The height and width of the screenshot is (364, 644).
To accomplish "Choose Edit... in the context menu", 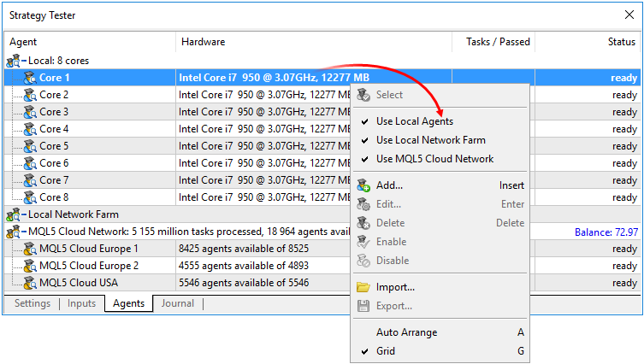I will [440, 204].
